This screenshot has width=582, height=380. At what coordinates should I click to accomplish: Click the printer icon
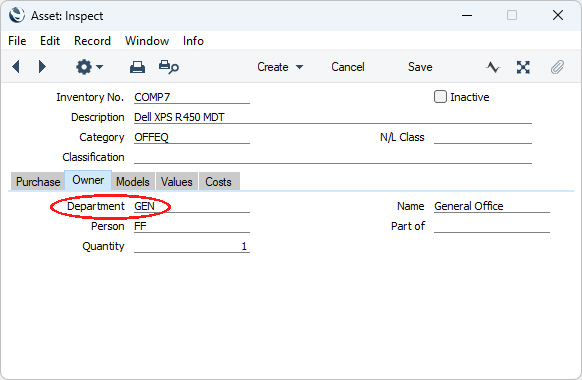137,67
